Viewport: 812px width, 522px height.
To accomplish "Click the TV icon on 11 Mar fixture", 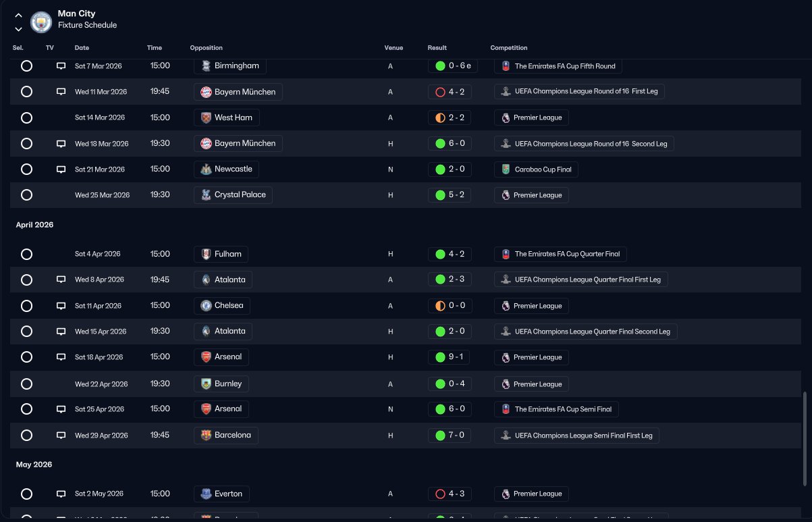I will pyautogui.click(x=61, y=92).
